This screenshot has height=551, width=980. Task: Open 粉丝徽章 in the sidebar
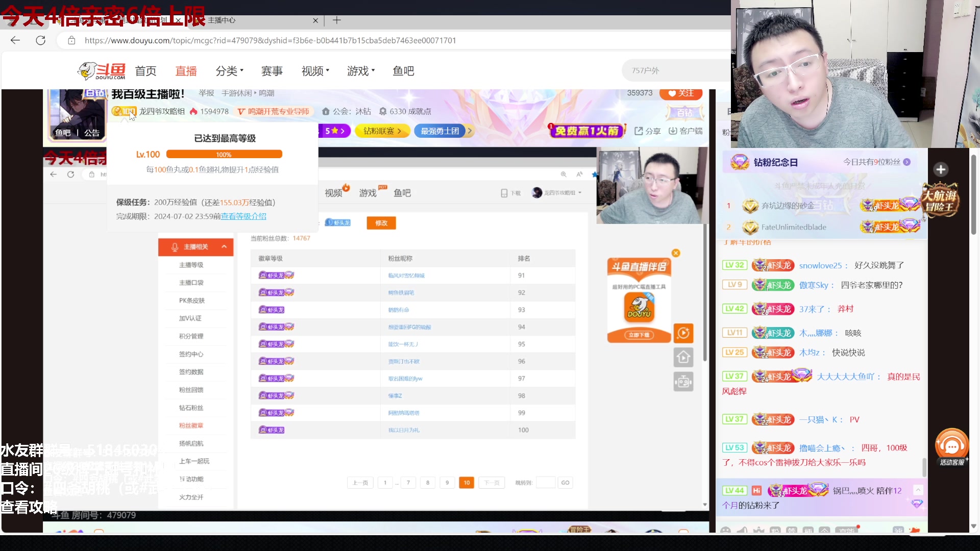pos(191,425)
